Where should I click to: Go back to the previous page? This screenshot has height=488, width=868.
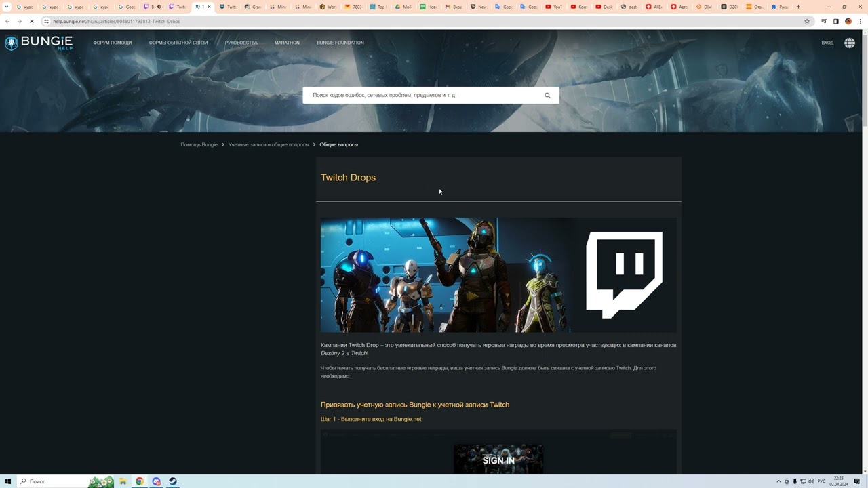pos(7,21)
